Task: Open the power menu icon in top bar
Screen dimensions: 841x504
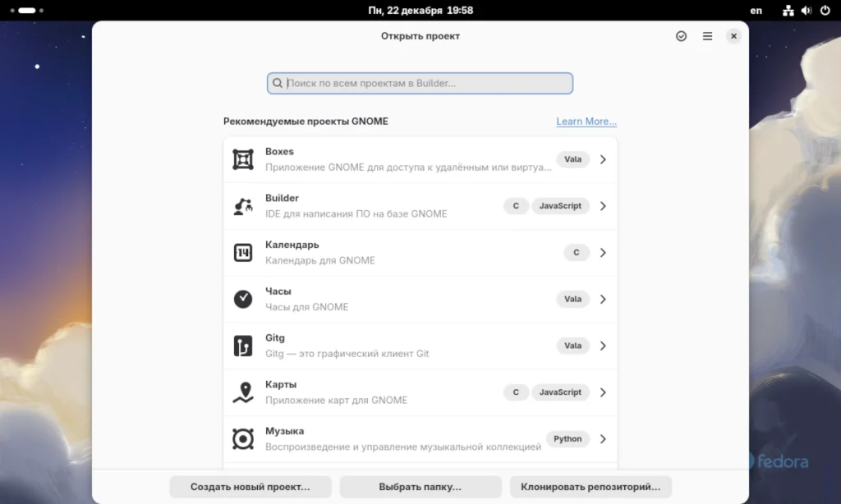Action: pos(825,10)
